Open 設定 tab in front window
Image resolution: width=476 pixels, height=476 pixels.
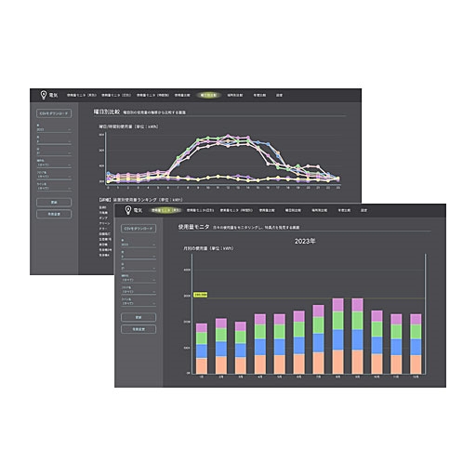(364, 210)
